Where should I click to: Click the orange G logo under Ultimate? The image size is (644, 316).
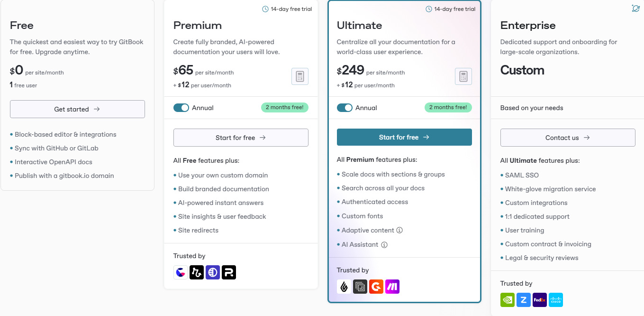(x=376, y=287)
